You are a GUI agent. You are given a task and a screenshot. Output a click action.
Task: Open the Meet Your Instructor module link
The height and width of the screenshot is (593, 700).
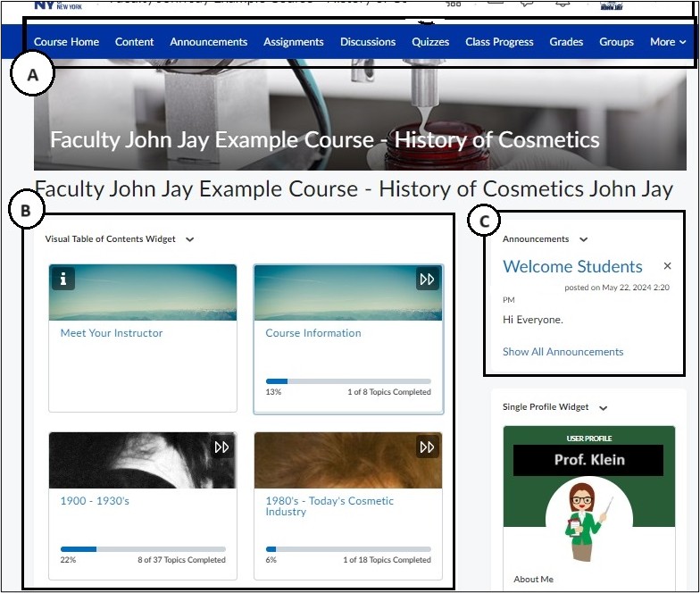[112, 333]
